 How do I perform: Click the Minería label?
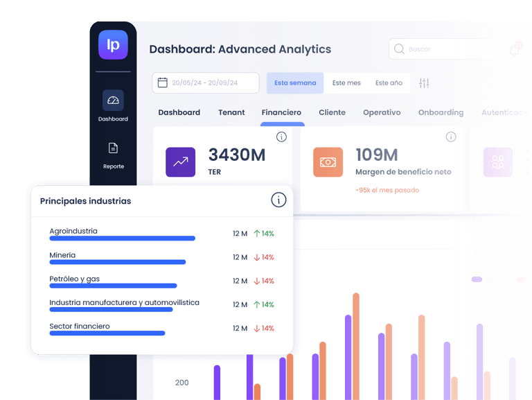click(x=62, y=255)
